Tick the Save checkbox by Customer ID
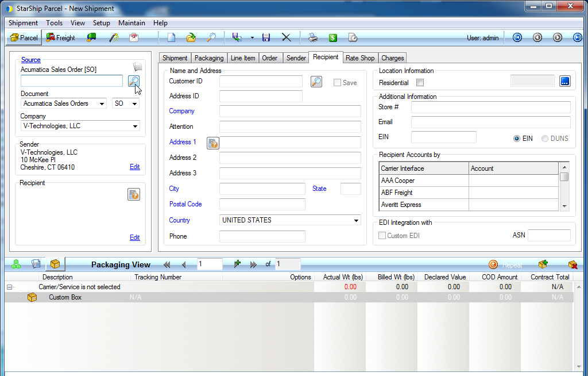This screenshot has height=376, width=588. (337, 83)
